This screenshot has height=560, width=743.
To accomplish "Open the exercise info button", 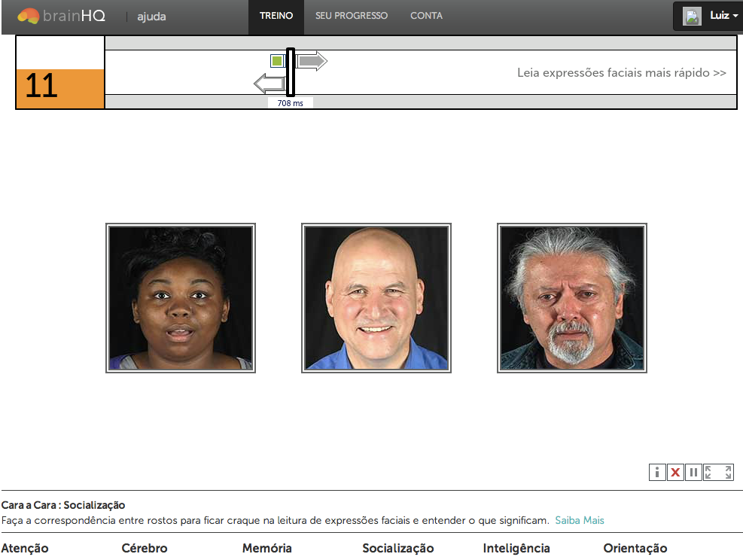I will pos(657,472).
